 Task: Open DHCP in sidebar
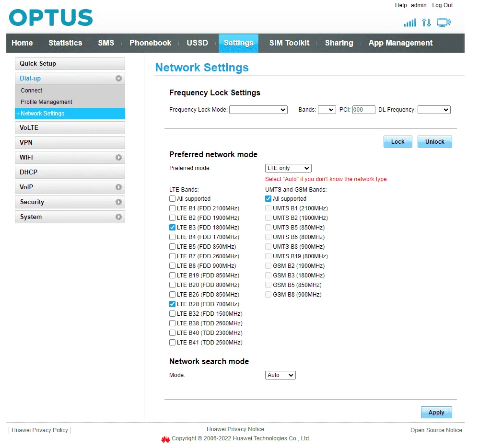coord(70,172)
